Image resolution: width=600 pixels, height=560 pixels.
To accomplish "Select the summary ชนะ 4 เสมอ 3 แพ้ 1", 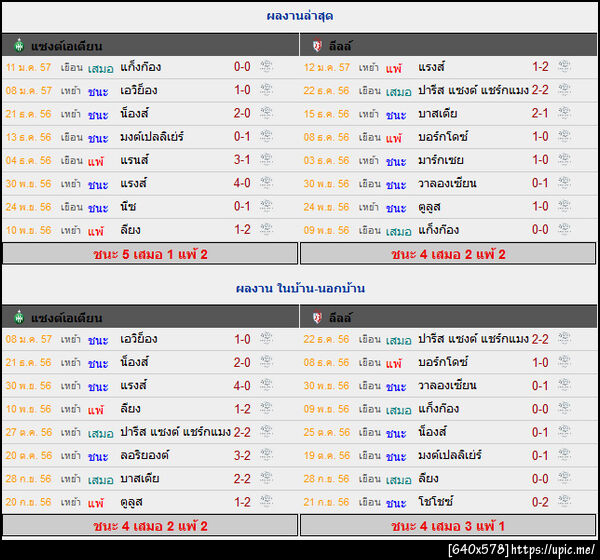I will (x=448, y=526).
